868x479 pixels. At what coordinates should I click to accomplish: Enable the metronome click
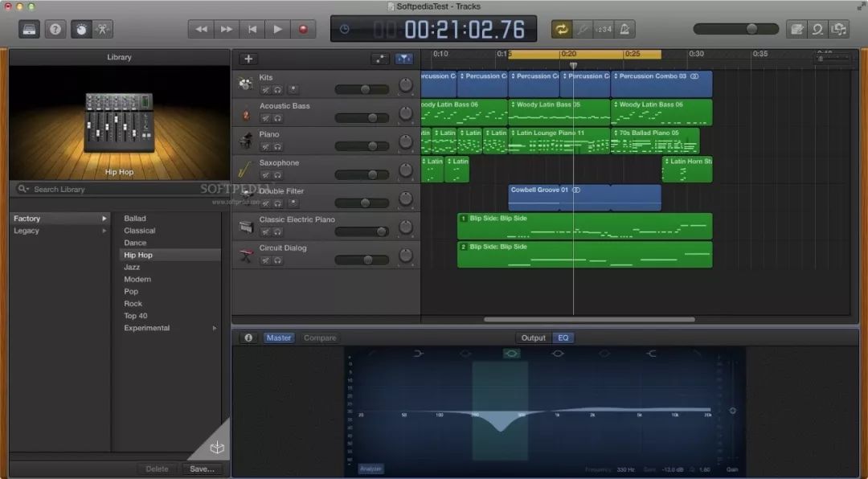(624, 29)
